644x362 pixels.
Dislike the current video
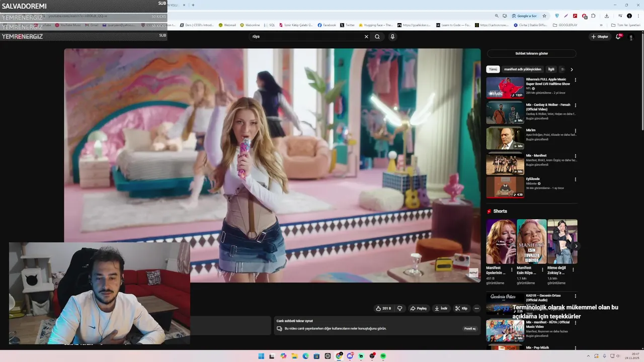tap(400, 308)
